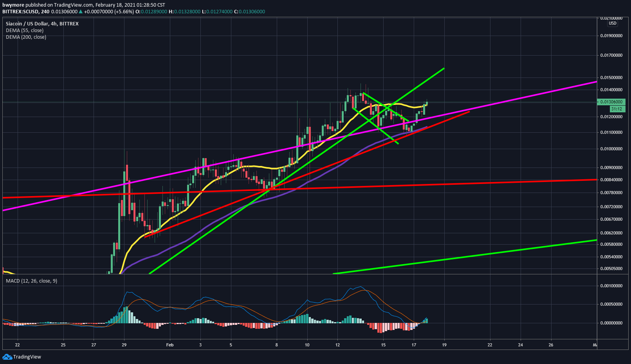
Task: Click the date label 8 on time axis
Action: [x=276, y=345]
